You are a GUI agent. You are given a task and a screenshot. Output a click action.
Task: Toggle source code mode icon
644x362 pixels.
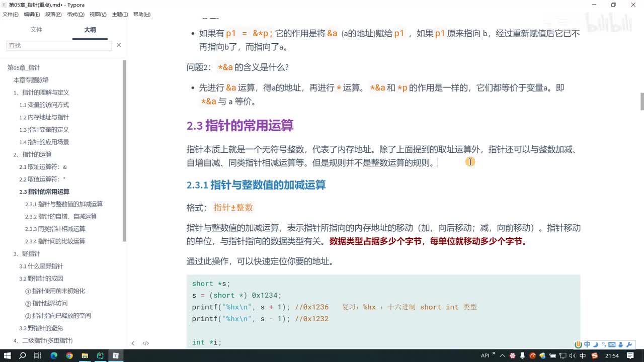145,343
